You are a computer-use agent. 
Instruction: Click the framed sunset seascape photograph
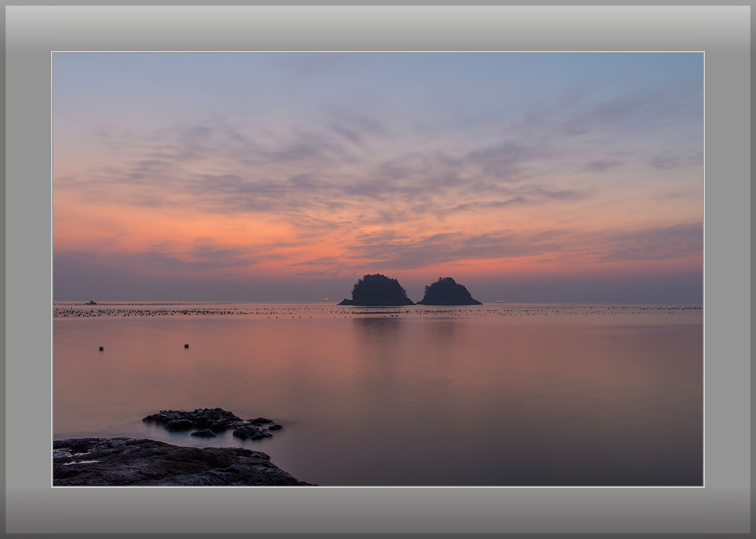tap(378, 269)
